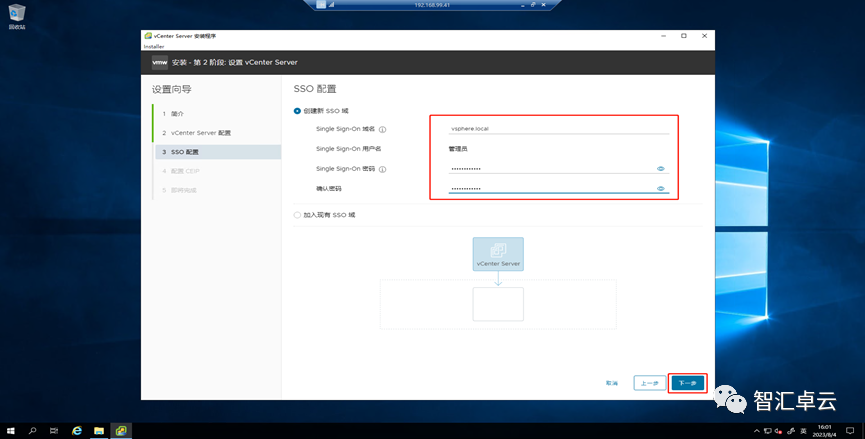Open the Installer menu
This screenshot has width=865, height=439.
click(x=154, y=47)
